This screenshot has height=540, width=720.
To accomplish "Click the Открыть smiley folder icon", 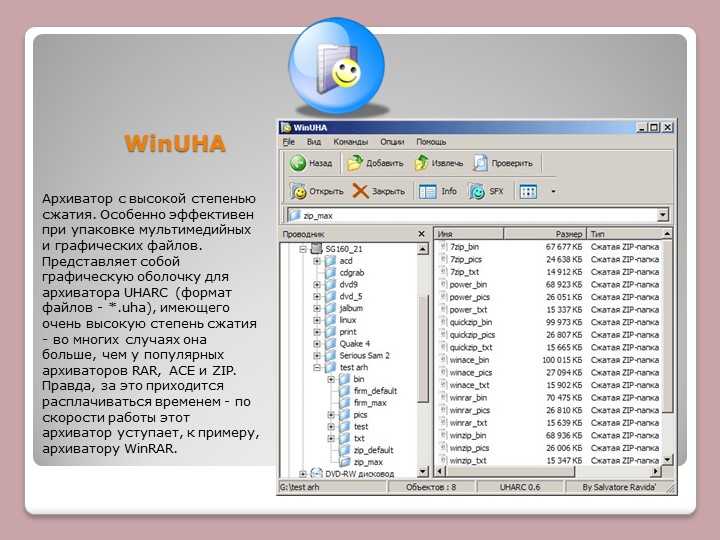I will coord(298,191).
